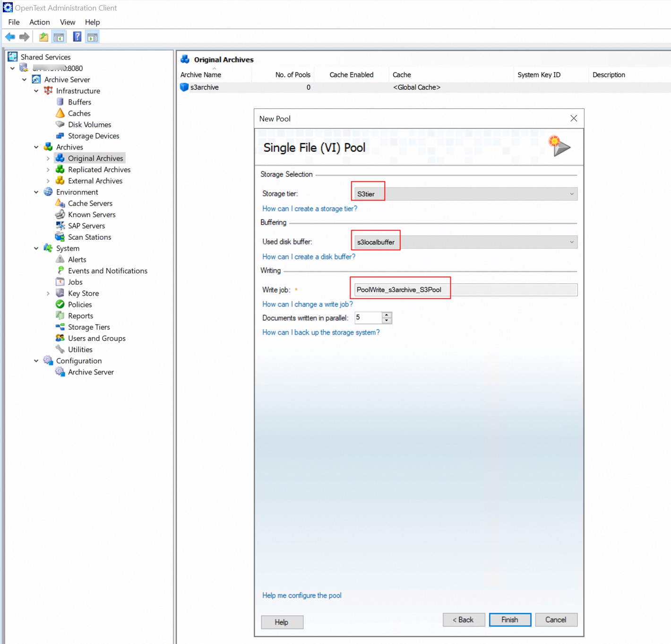This screenshot has height=644, width=671.
Task: Select the Jobs icon
Action: point(60,282)
